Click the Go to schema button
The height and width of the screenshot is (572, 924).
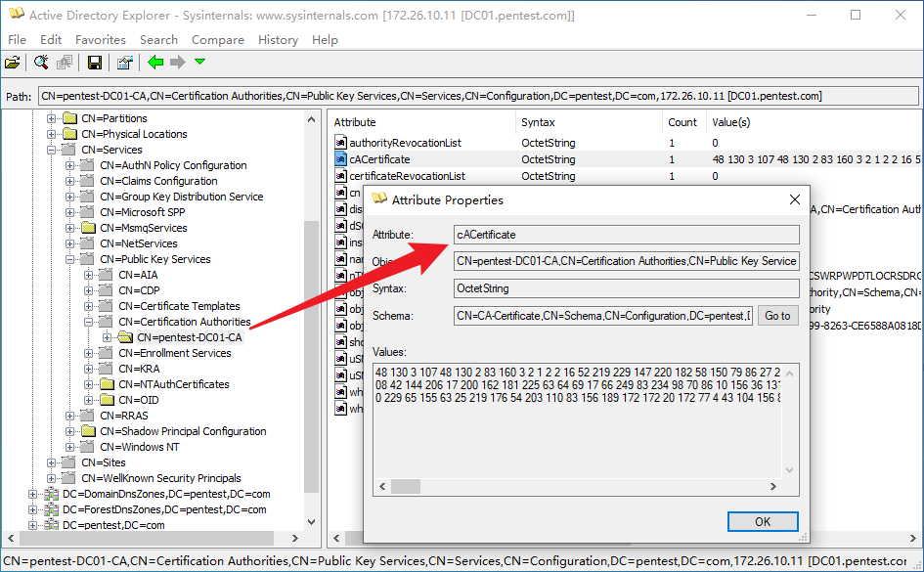pyautogui.click(x=777, y=316)
